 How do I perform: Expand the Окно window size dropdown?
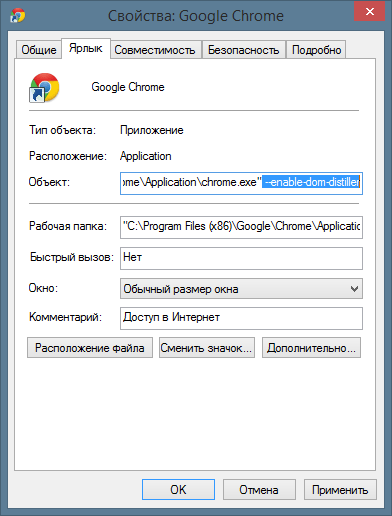241,289
